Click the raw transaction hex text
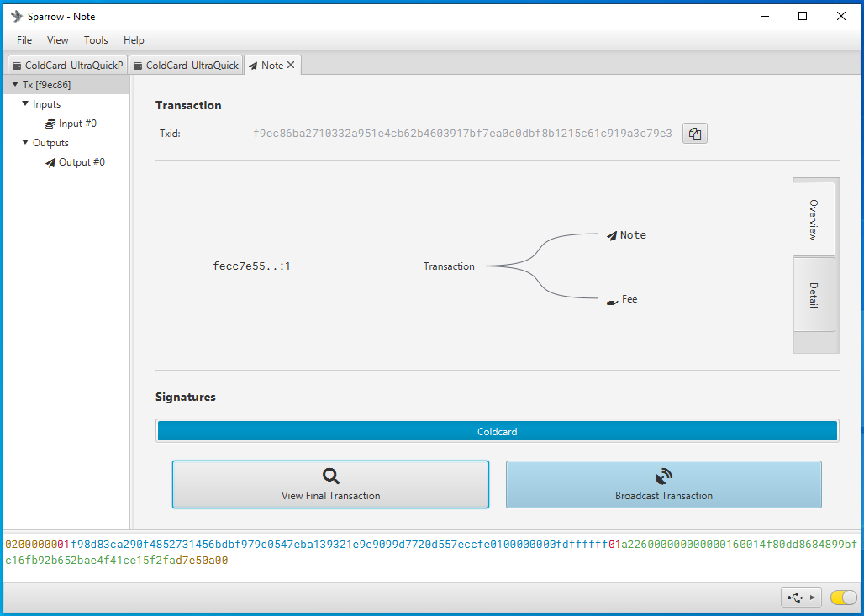The width and height of the screenshot is (864, 616). [431, 552]
